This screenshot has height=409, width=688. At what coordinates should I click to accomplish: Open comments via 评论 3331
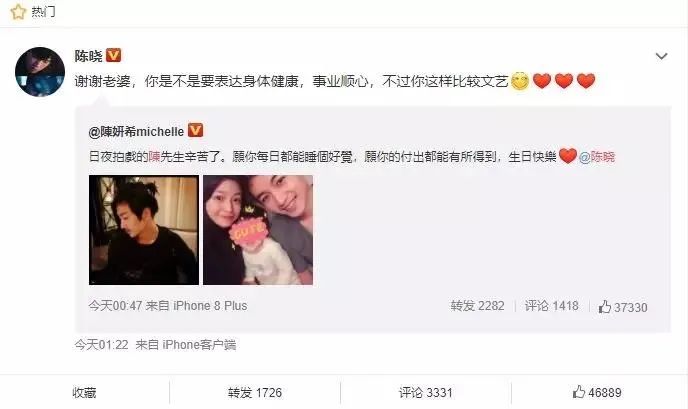[x=426, y=392]
